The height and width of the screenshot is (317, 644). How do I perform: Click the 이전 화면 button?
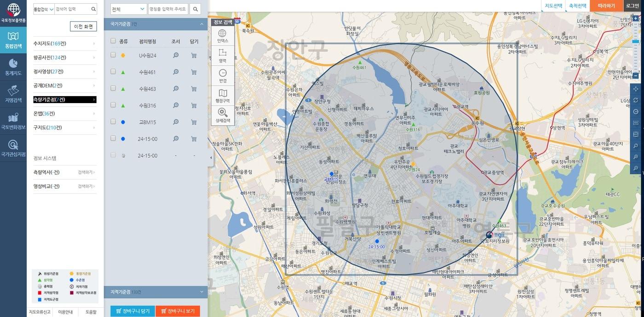coord(83,26)
